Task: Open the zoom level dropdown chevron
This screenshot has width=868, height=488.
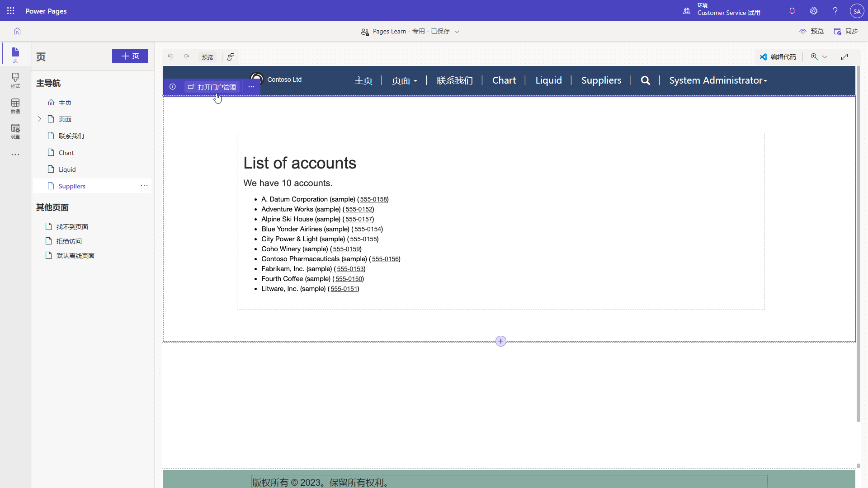Action: (825, 57)
